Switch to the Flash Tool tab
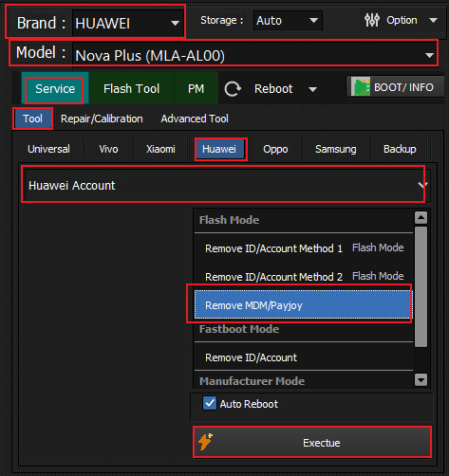The image size is (449, 476). 131,88
